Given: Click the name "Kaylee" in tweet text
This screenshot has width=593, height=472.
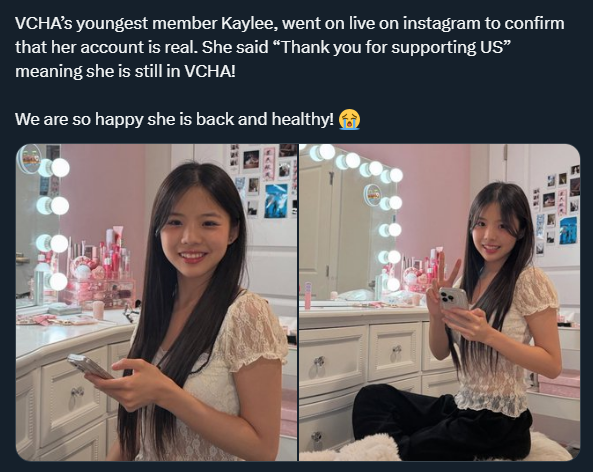Looking at the screenshot, I should (250, 23).
